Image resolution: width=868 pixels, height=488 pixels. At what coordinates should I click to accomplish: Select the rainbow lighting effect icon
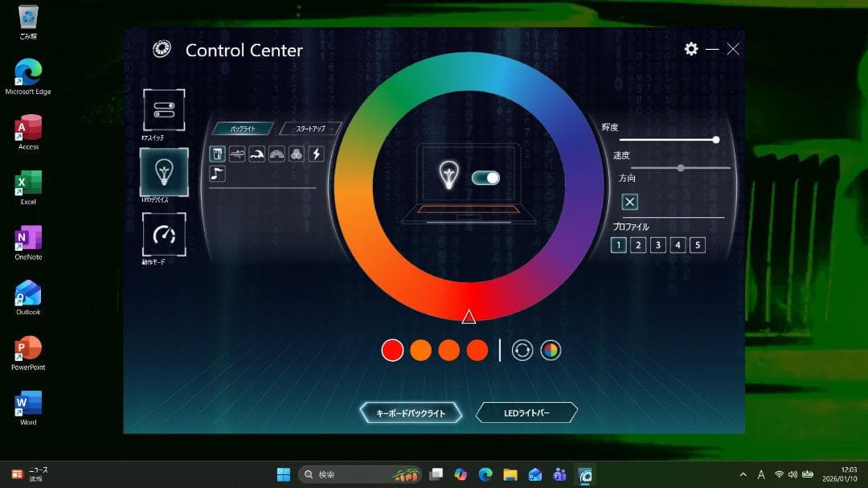tap(276, 154)
